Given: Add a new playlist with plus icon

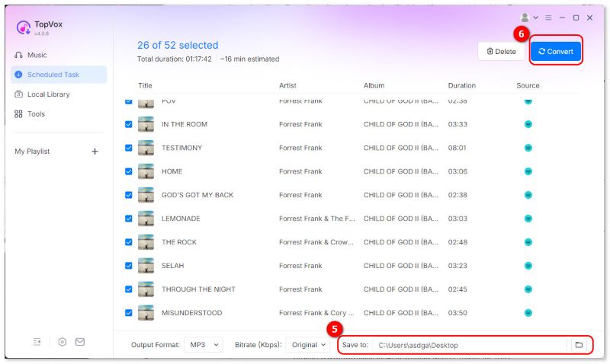Looking at the screenshot, I should tap(95, 152).
